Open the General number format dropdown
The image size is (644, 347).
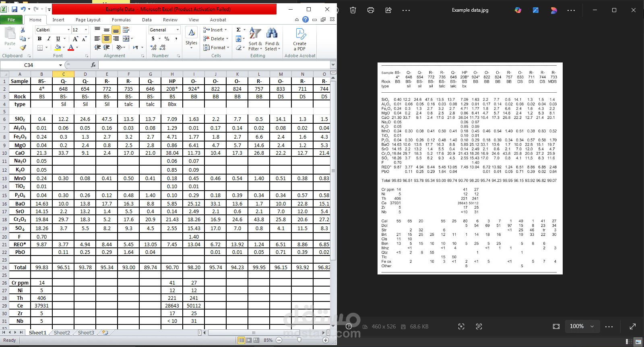coord(178,30)
